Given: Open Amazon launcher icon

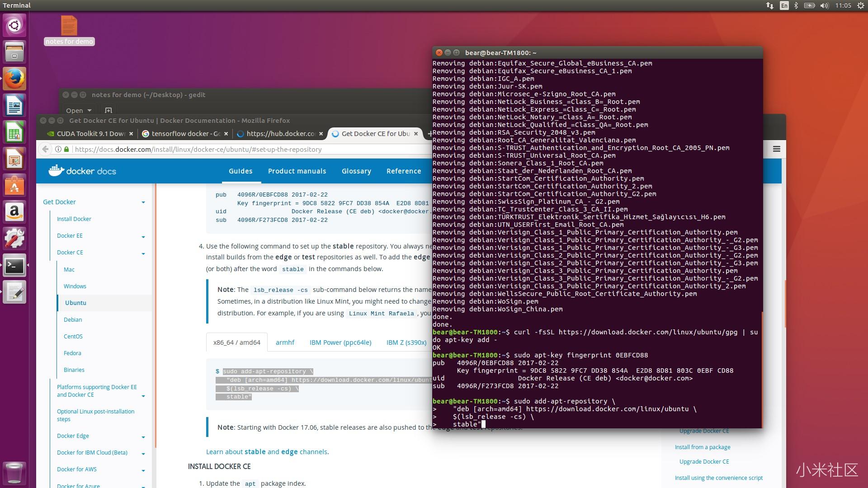Looking at the screenshot, I should click(14, 212).
